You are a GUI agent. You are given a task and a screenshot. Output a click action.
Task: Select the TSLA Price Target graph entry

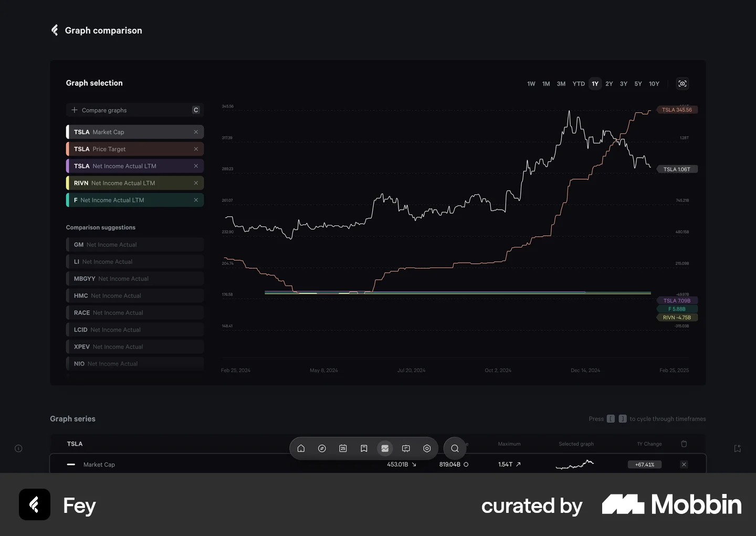135,149
